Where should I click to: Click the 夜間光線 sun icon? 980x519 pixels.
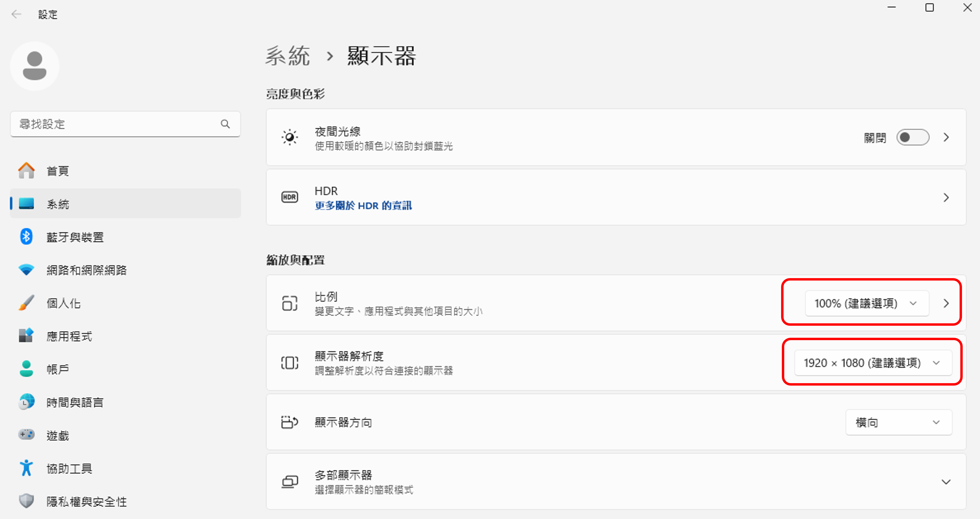click(289, 137)
